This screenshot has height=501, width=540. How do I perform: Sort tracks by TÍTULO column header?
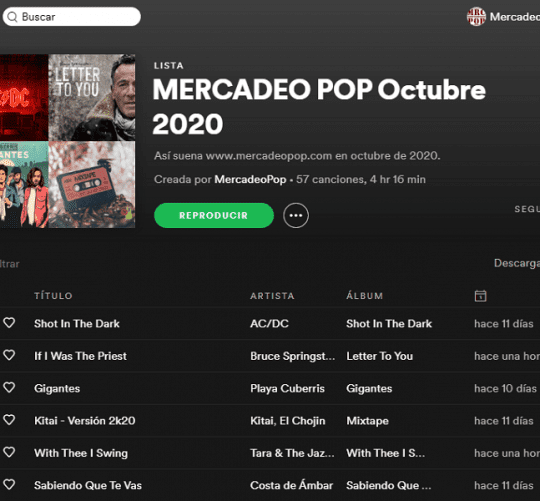(53, 296)
